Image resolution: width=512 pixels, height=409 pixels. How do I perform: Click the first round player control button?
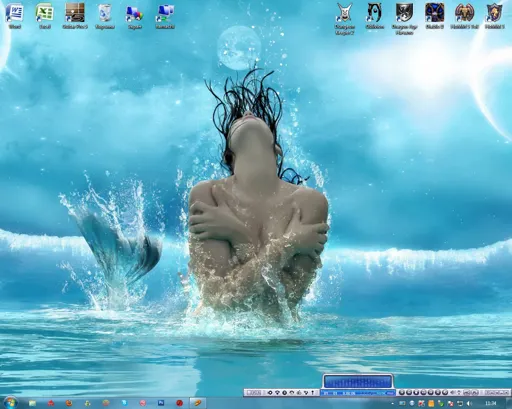click(x=402, y=393)
